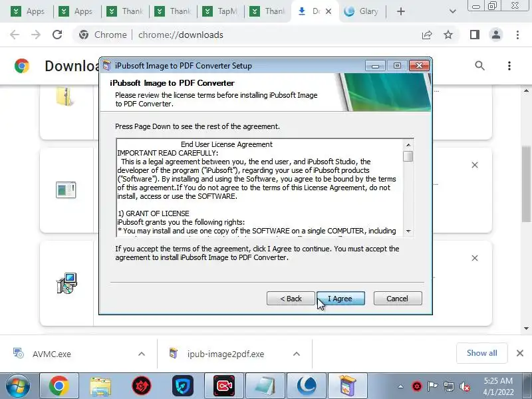Open the shield rocket app on the taskbar
The image size is (532, 399).
pyautogui.click(x=183, y=386)
